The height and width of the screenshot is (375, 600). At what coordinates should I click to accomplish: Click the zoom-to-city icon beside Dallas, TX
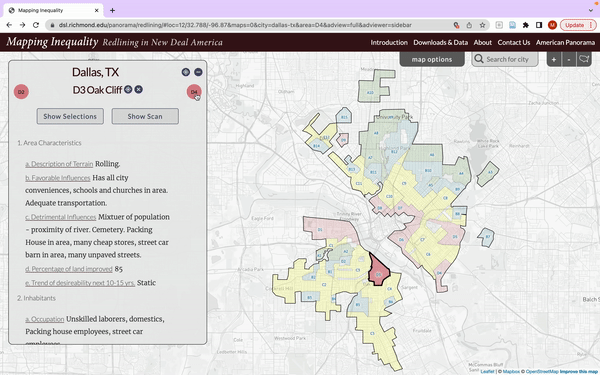(186, 72)
